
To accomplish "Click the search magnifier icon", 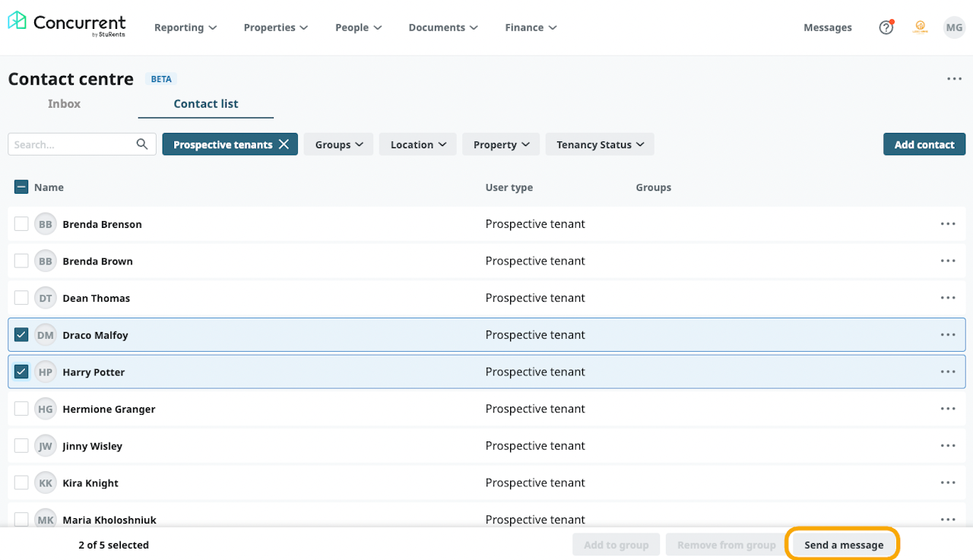I will click(x=142, y=144).
